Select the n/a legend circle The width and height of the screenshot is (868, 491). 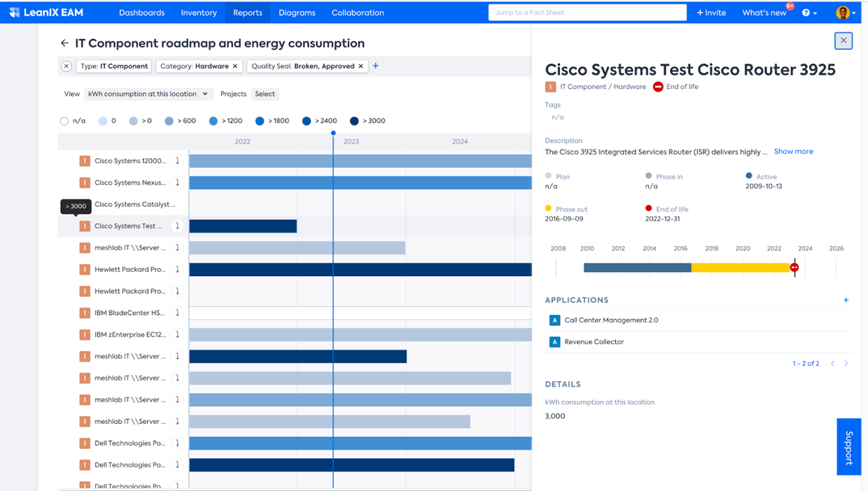click(x=64, y=120)
